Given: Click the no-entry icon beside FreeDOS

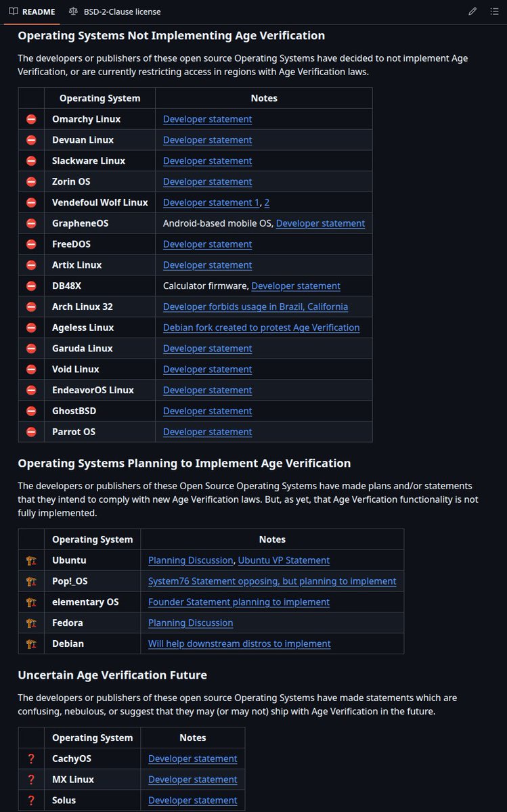Looking at the screenshot, I should click(31, 244).
